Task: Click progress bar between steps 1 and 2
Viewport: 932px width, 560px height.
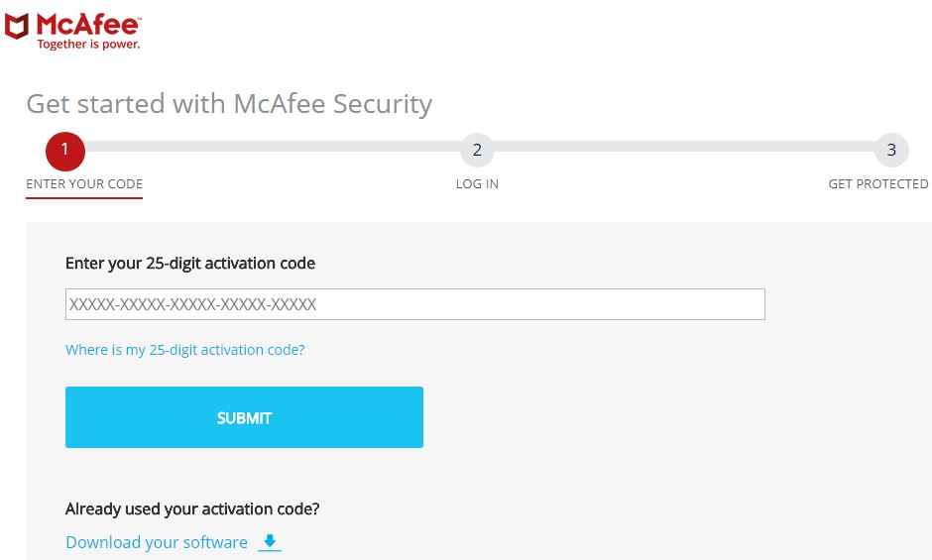Action: (x=273, y=147)
